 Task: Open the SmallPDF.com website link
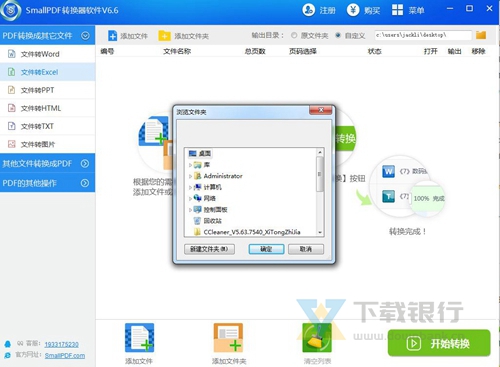tap(65, 356)
